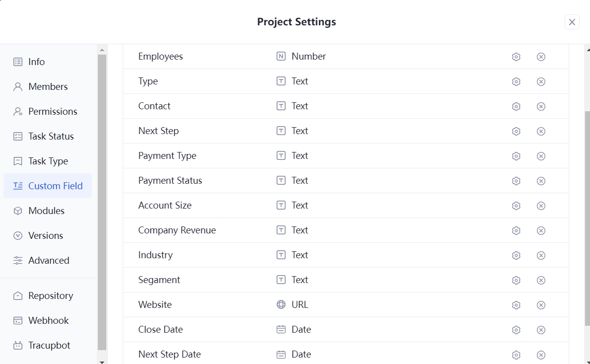The height and width of the screenshot is (364, 590).
Task: Click the calendar icon next to Close Date
Action: 280,330
